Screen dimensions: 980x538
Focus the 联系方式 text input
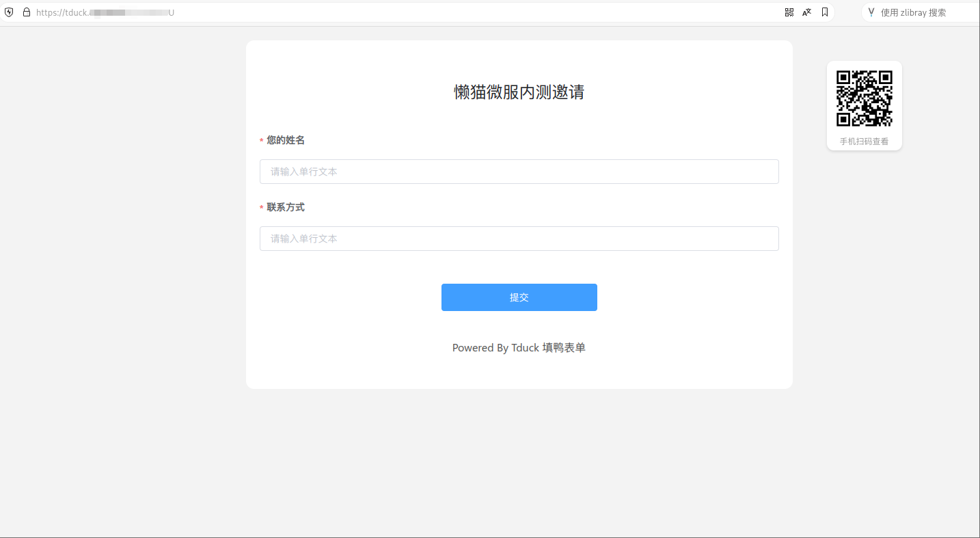[519, 239]
